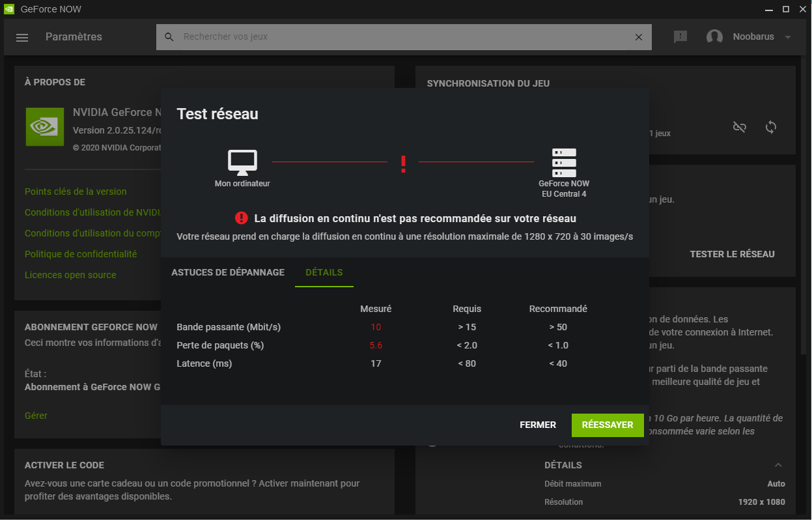
Task: Click measured packet loss value 5.6
Action: 376,345
